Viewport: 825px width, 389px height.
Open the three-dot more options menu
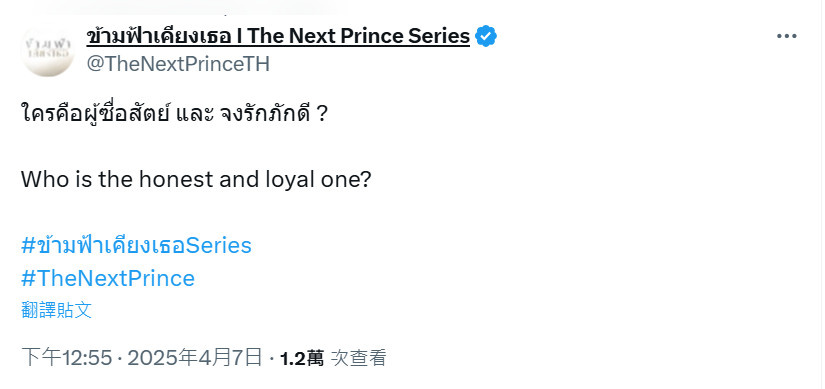point(787,36)
